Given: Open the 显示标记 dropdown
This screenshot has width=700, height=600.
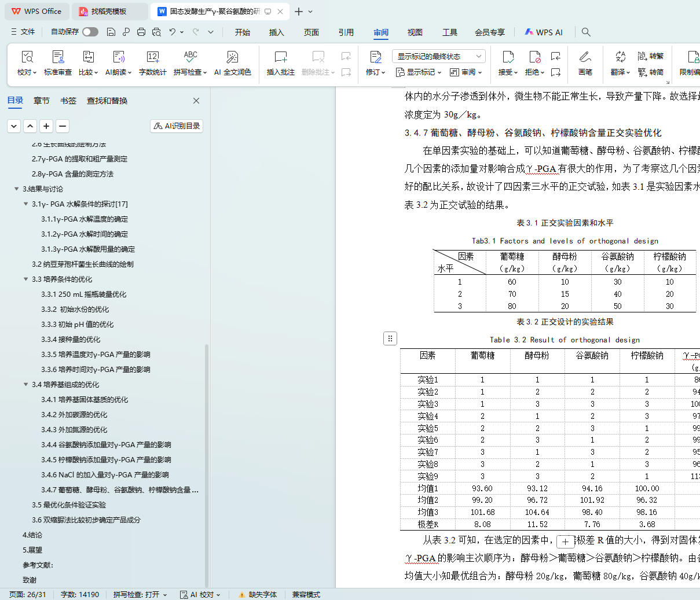Looking at the screenshot, I should (419, 72).
